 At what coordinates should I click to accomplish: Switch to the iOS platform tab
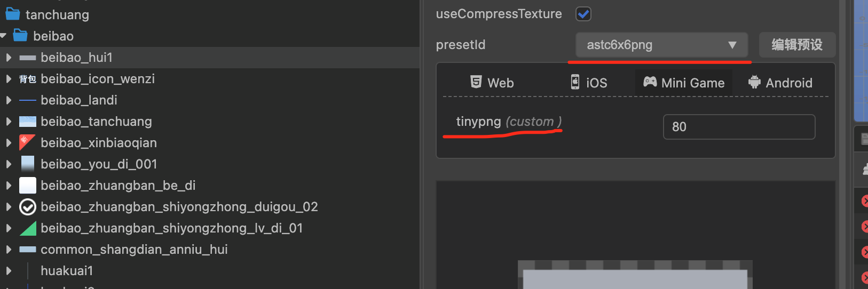589,83
